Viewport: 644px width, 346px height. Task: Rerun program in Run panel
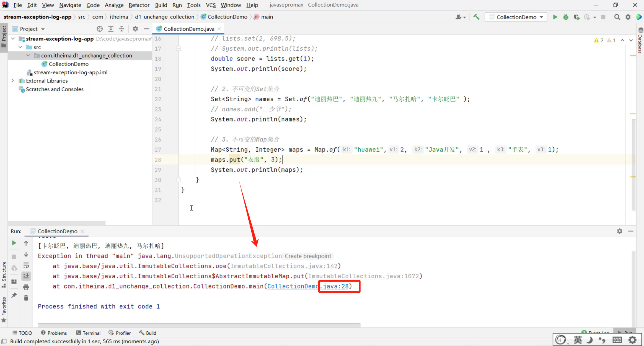pyautogui.click(x=14, y=243)
